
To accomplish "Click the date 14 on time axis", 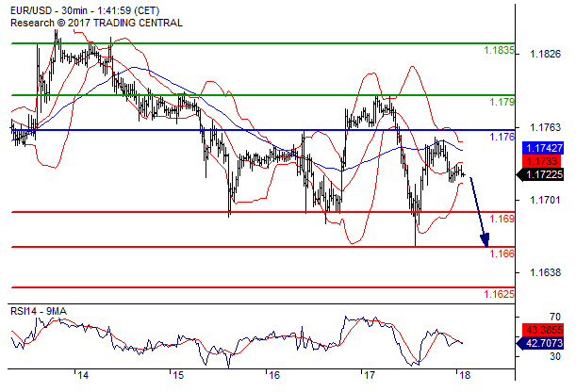I will tap(83, 375).
